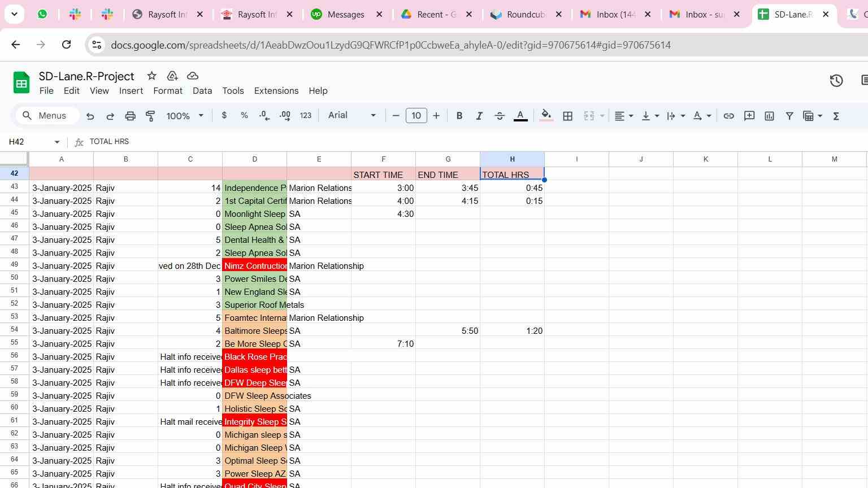Open the Format menu
This screenshot has height=488, width=868.
tap(167, 91)
